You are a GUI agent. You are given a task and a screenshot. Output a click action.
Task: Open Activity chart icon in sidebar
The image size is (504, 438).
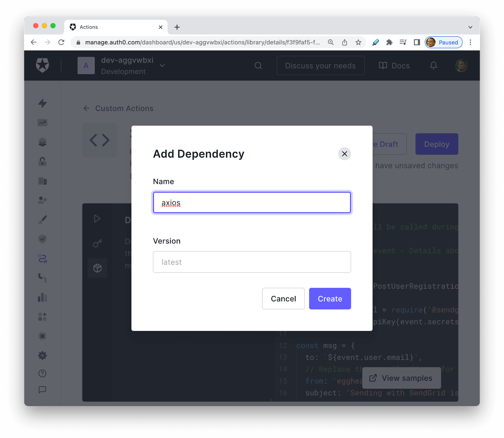43,123
